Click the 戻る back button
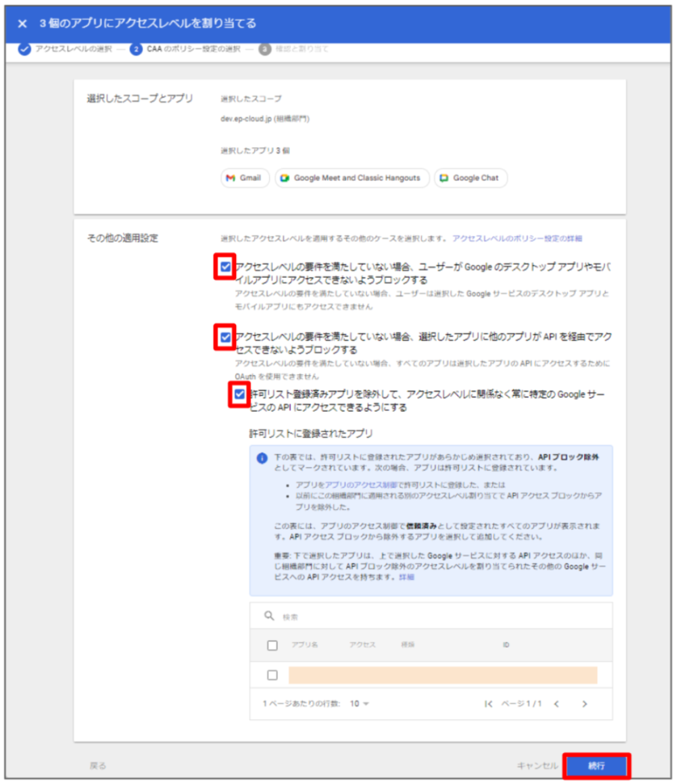676x784 pixels. point(98,766)
